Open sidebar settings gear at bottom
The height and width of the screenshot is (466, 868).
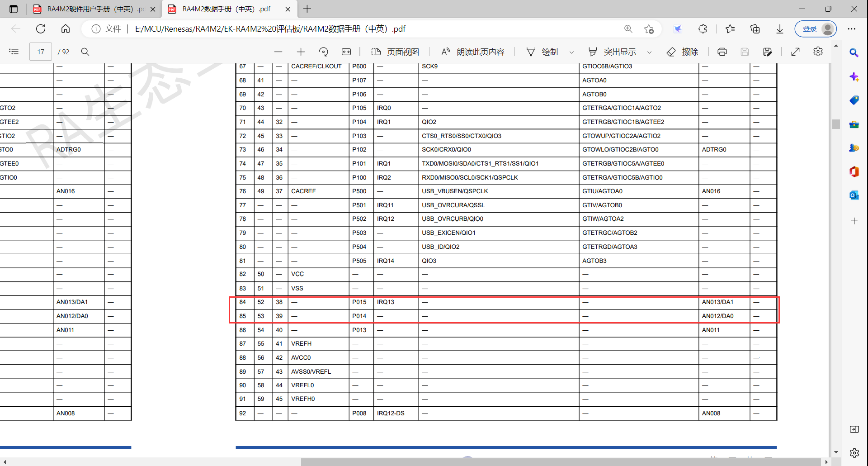pos(854,452)
